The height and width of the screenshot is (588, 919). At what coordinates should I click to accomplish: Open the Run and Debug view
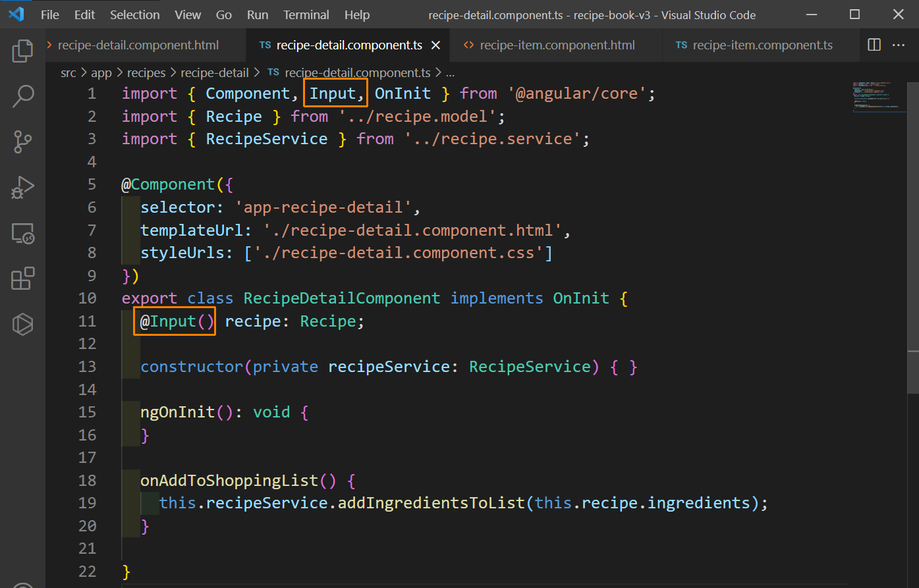22,188
